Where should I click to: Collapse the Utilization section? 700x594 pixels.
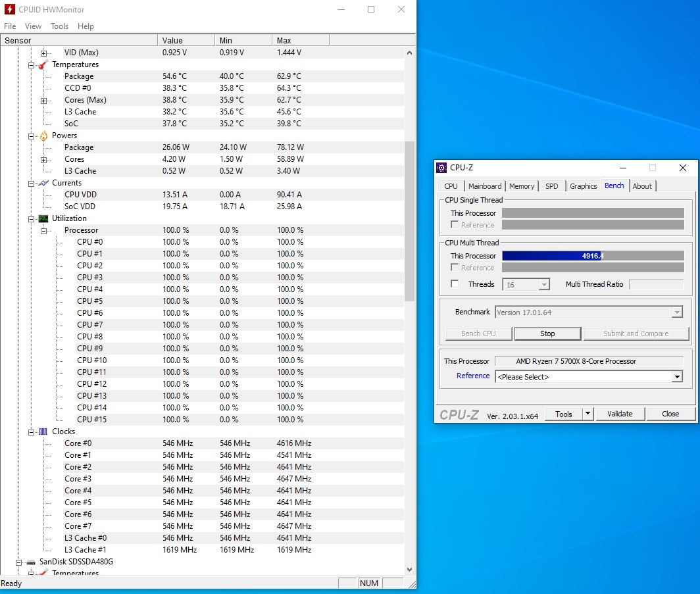pos(32,219)
